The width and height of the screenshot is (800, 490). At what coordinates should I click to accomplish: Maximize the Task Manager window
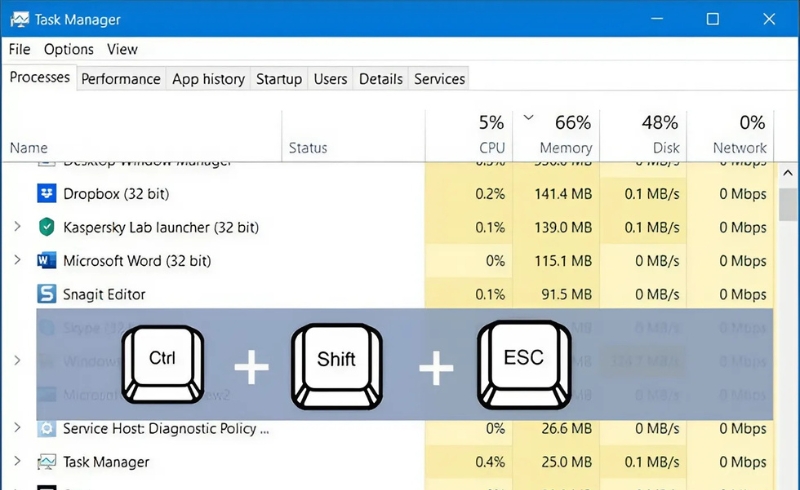pos(713,19)
